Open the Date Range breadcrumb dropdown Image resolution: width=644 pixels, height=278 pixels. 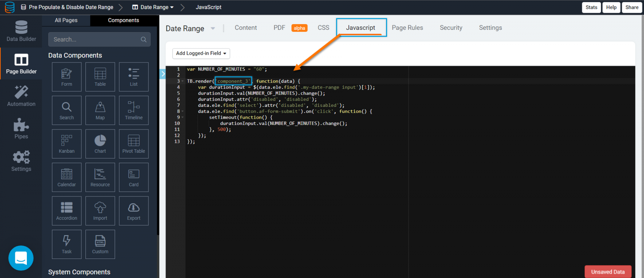153,7
